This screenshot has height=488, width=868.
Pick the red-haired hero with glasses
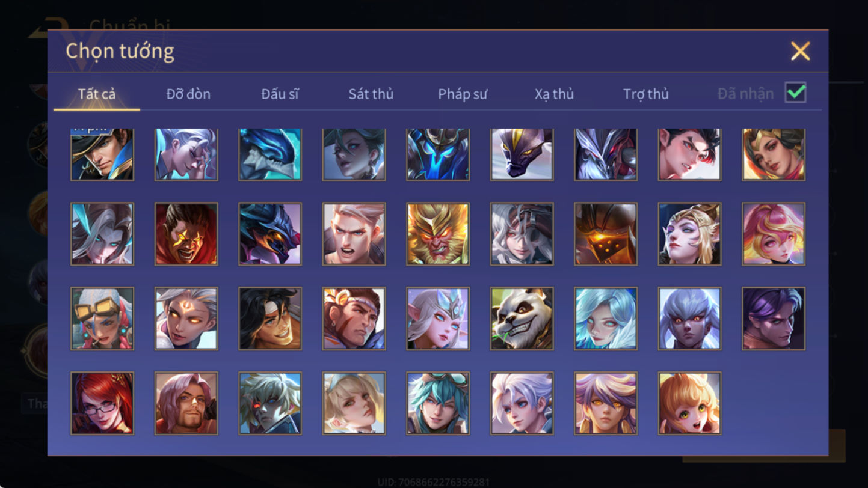(x=102, y=403)
